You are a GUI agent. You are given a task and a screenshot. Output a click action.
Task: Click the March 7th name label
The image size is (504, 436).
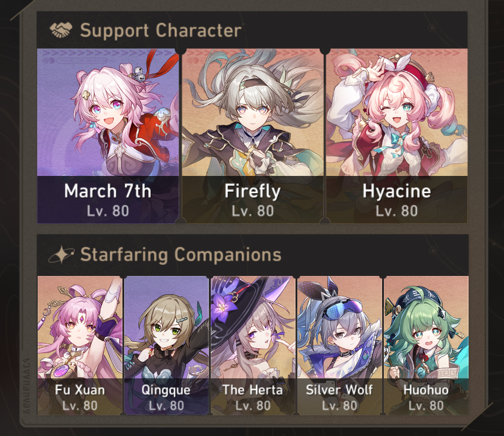(x=108, y=191)
